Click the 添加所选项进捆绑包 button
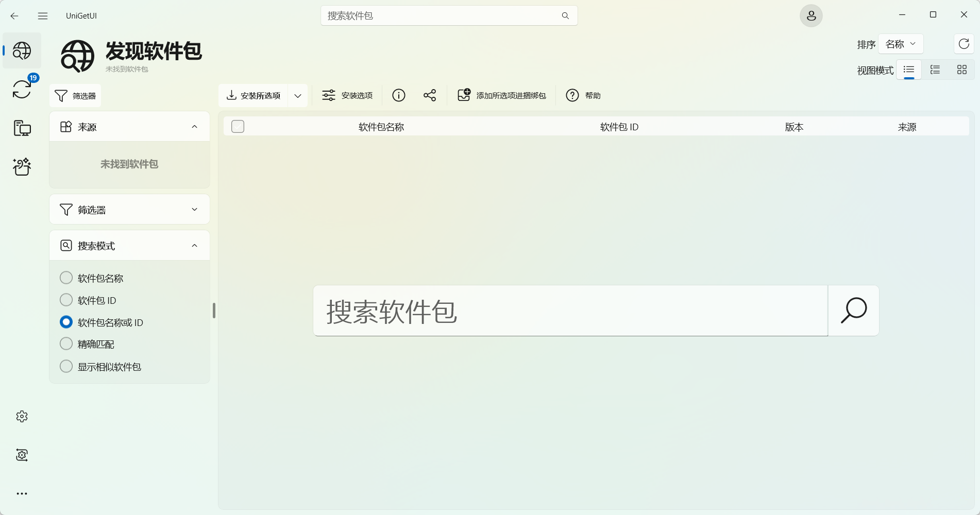Screen dimensions: 980x515 tap(502, 96)
